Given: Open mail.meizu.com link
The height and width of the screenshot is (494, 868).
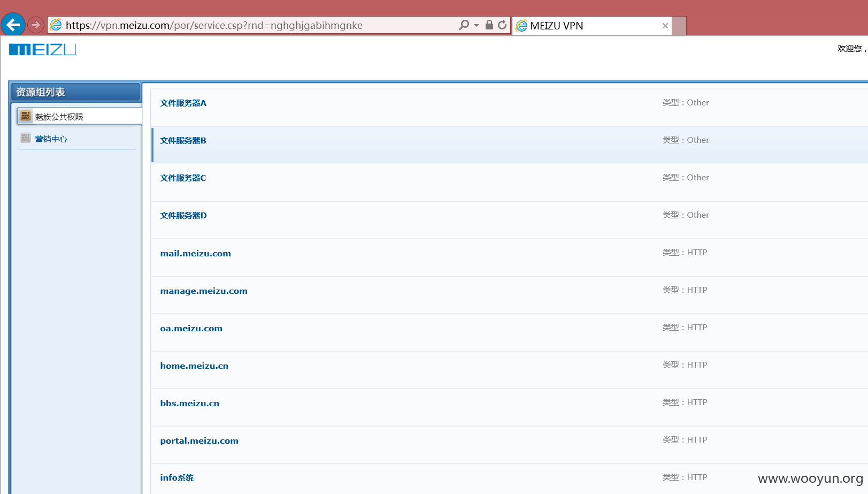Looking at the screenshot, I should tap(196, 253).
